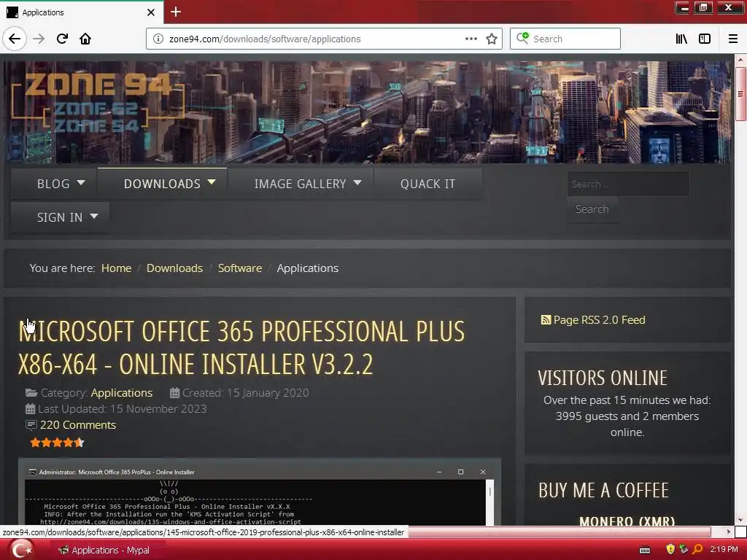This screenshot has width=747, height=560.
Task: Click the VISITORS ONLINE heading
Action: tap(603, 378)
